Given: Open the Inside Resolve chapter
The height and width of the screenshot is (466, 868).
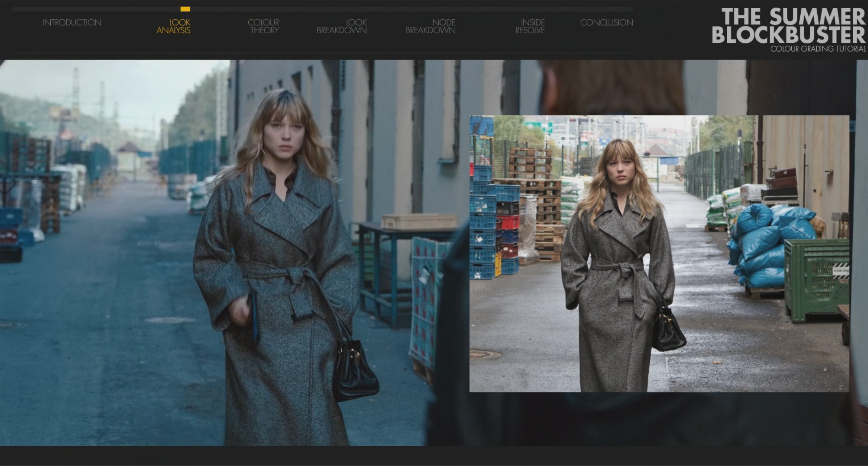Looking at the screenshot, I should tap(530, 26).
